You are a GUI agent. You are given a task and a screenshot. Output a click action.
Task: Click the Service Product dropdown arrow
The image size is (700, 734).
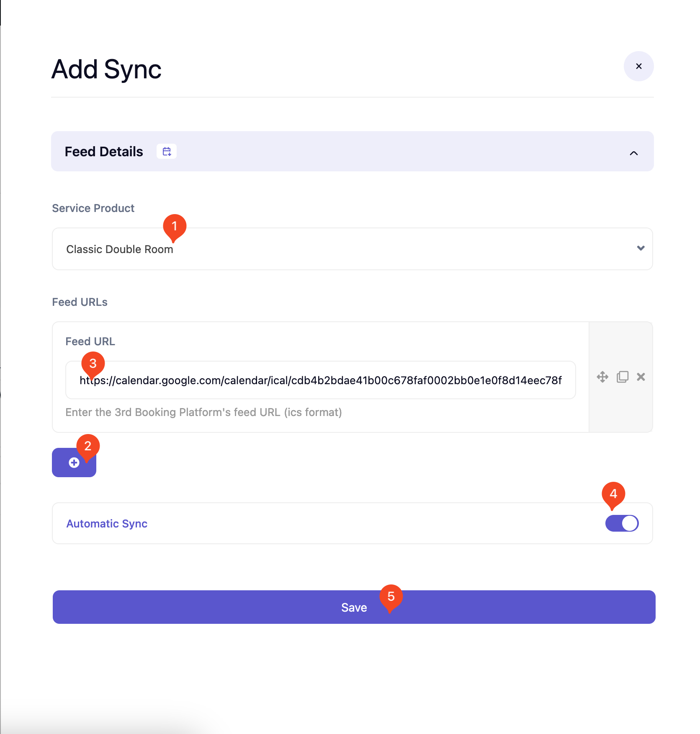641,248
